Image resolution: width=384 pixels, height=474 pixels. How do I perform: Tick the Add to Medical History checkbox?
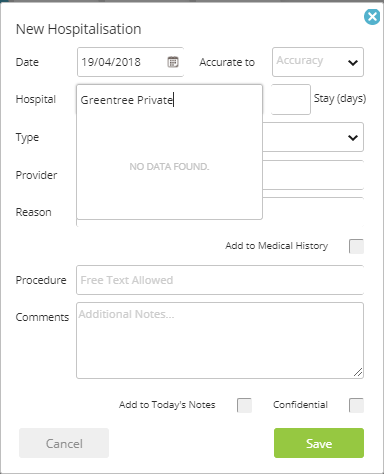[356, 246]
